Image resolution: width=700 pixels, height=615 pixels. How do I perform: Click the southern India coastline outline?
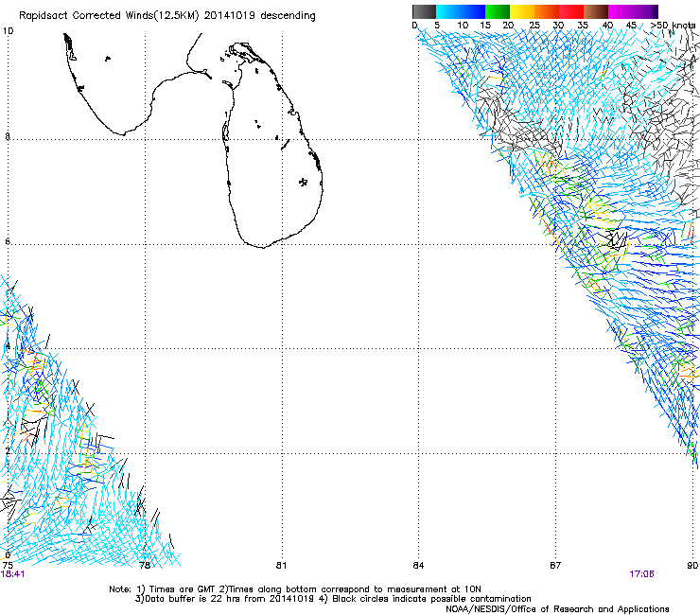138,84
